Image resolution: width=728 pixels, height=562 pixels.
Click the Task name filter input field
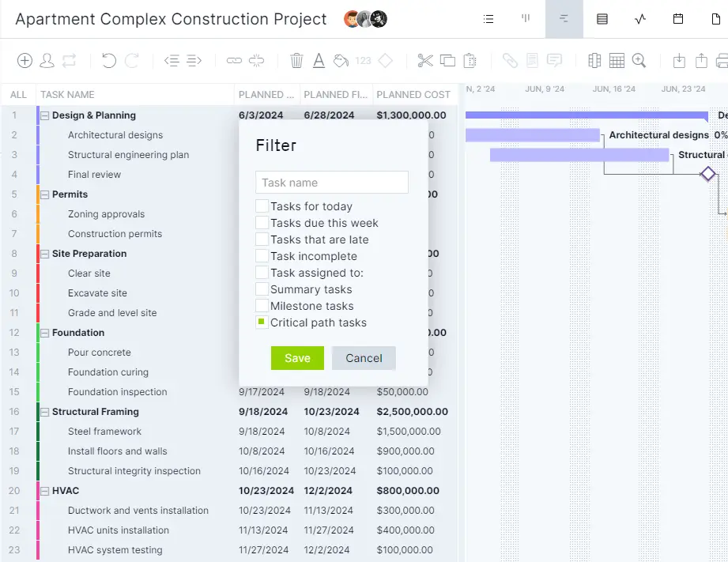pos(332,182)
